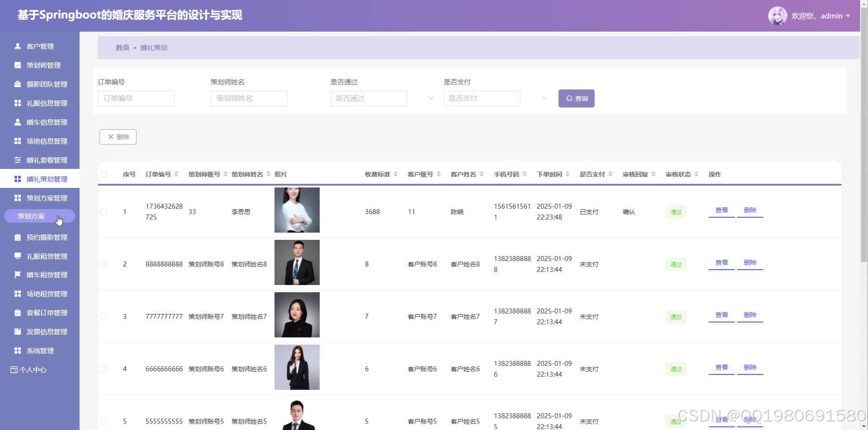Screen dimensions: 868x430
Task: Click the 订单编号 input field
Action: pyautogui.click(x=136, y=98)
